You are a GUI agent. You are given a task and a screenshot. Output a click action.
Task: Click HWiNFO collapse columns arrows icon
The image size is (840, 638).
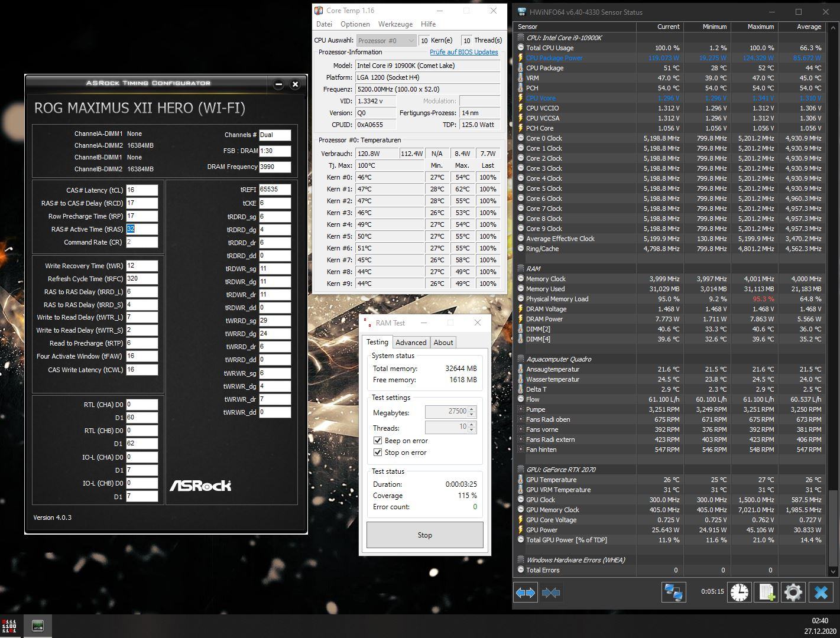pyautogui.click(x=551, y=592)
